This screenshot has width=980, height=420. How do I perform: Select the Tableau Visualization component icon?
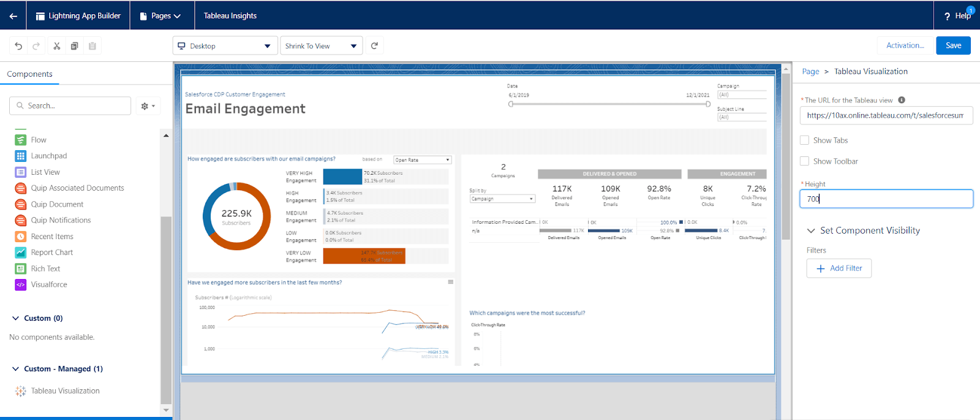coord(21,391)
